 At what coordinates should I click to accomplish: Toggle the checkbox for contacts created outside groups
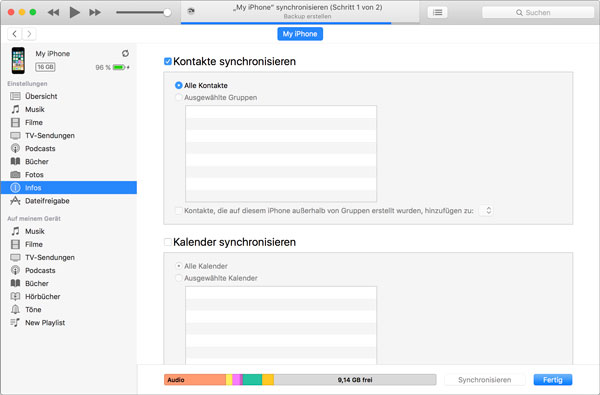(178, 211)
